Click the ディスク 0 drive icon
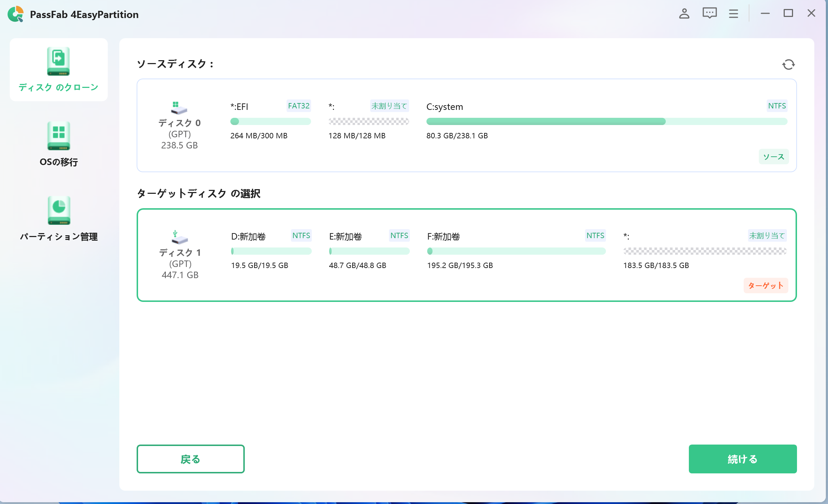This screenshot has height=504, width=828. [179, 107]
